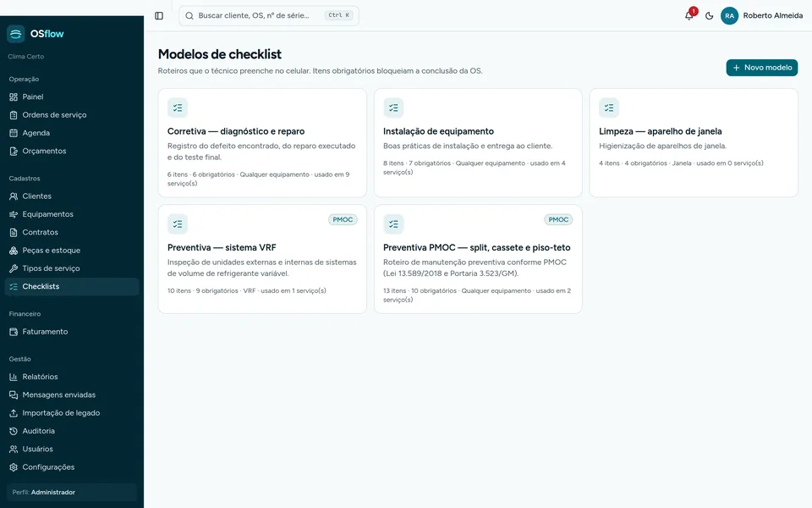Open Mensagens enviadas menu item
This screenshot has height=508, width=812.
pos(72,395)
